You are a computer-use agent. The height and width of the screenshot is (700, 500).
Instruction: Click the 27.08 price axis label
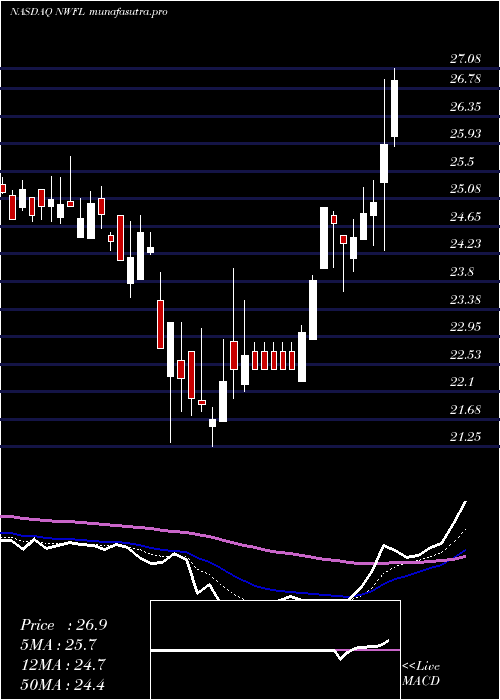click(465, 59)
